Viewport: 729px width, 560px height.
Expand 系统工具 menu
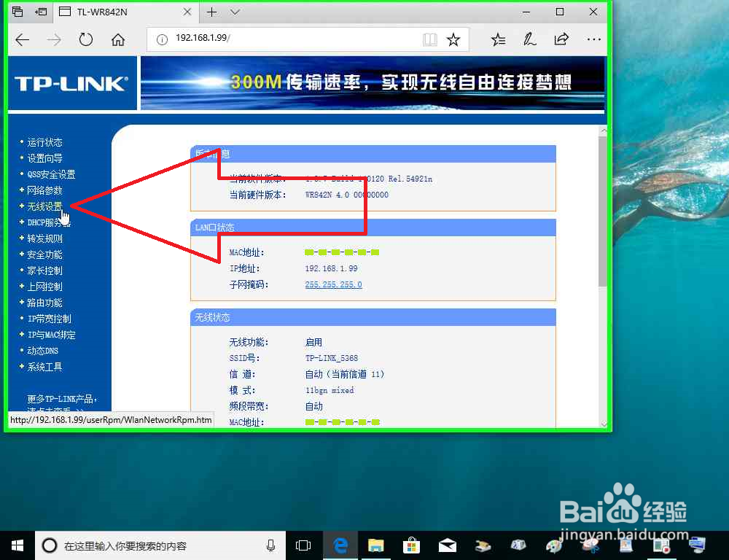44,367
